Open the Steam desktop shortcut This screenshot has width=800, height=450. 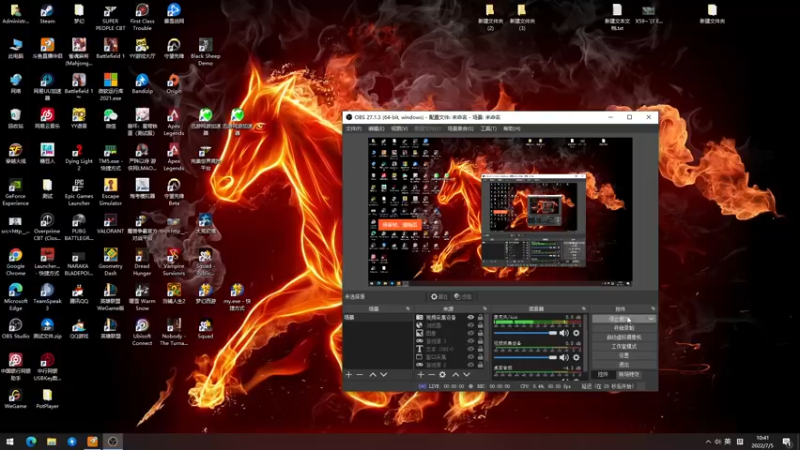(47, 14)
